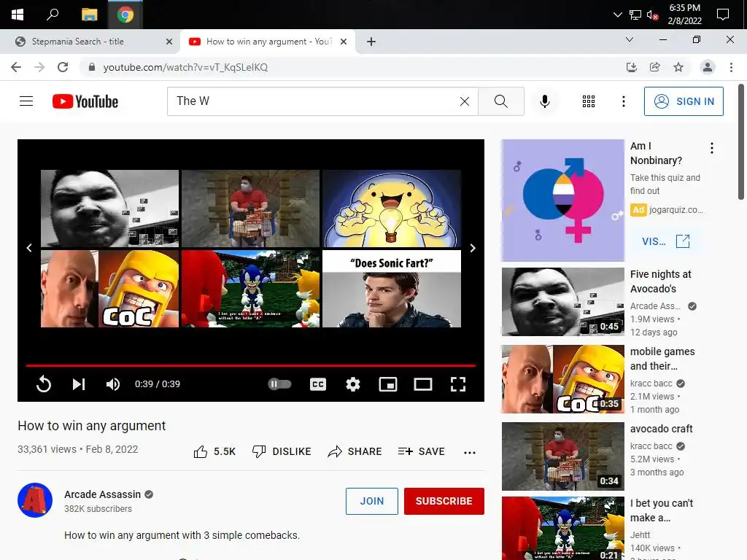Show previous end-screen suggestions
The image size is (747, 560).
(29, 248)
